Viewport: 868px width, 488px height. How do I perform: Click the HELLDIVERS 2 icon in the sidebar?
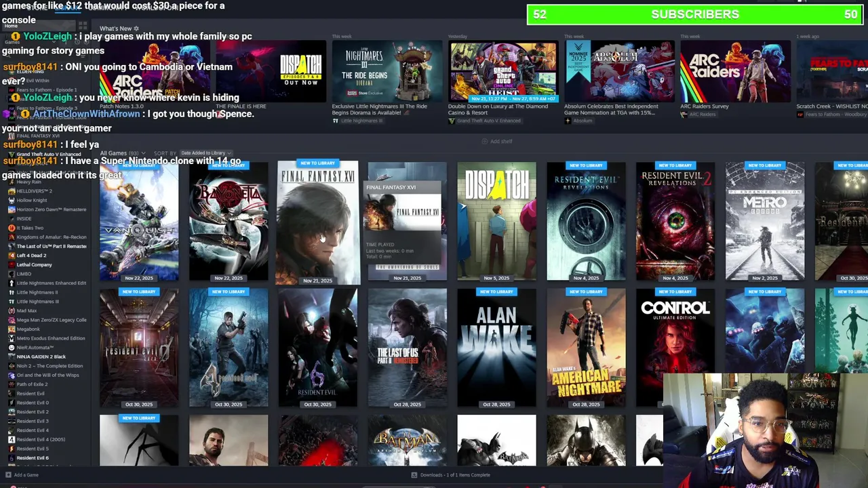[x=12, y=191]
